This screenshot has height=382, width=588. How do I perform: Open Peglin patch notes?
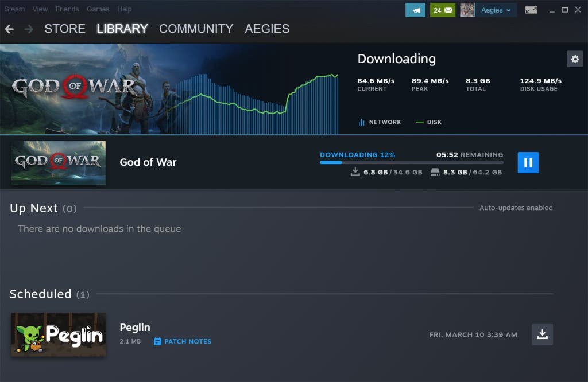click(183, 341)
